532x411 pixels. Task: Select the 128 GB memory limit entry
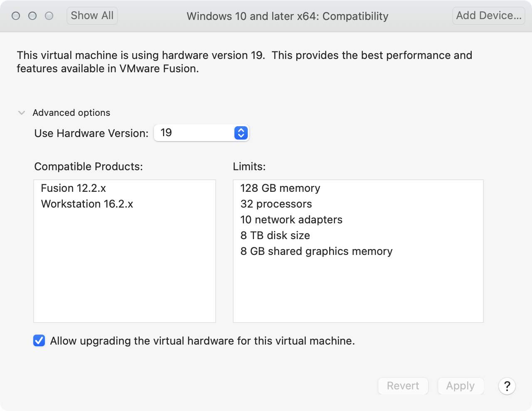tap(280, 188)
